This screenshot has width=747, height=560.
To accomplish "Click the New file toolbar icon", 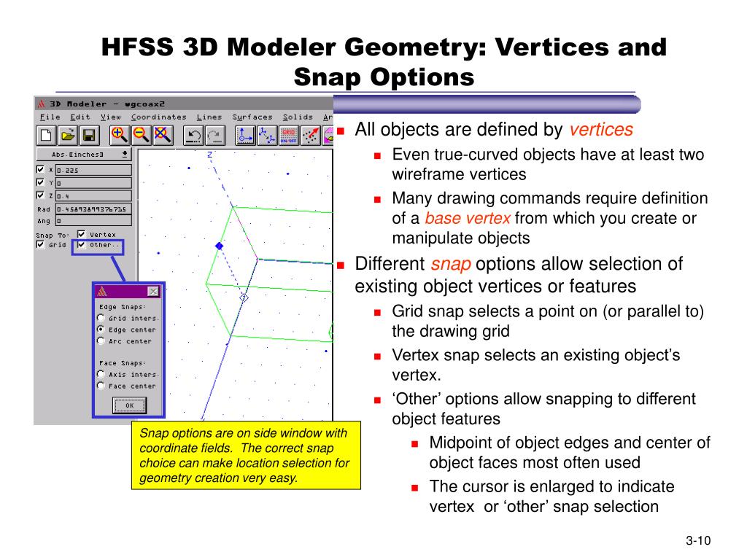I will [46, 136].
